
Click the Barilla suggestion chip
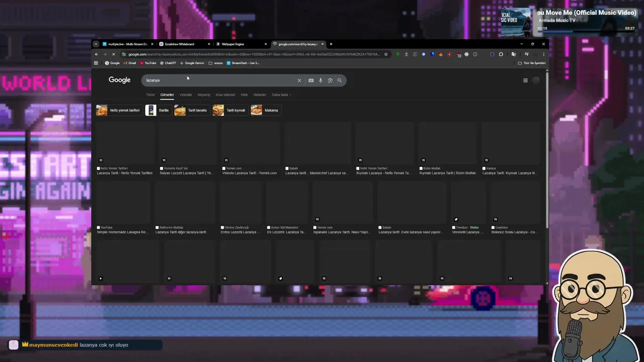tap(158, 110)
